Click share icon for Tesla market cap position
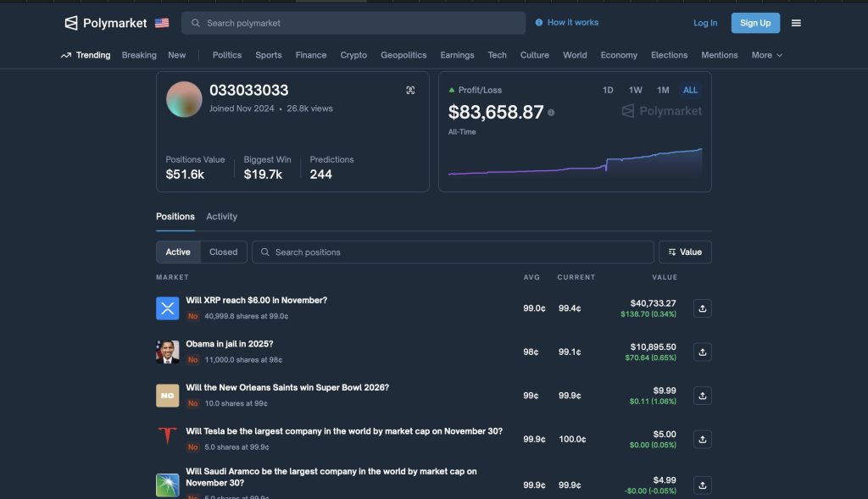 pyautogui.click(x=702, y=439)
